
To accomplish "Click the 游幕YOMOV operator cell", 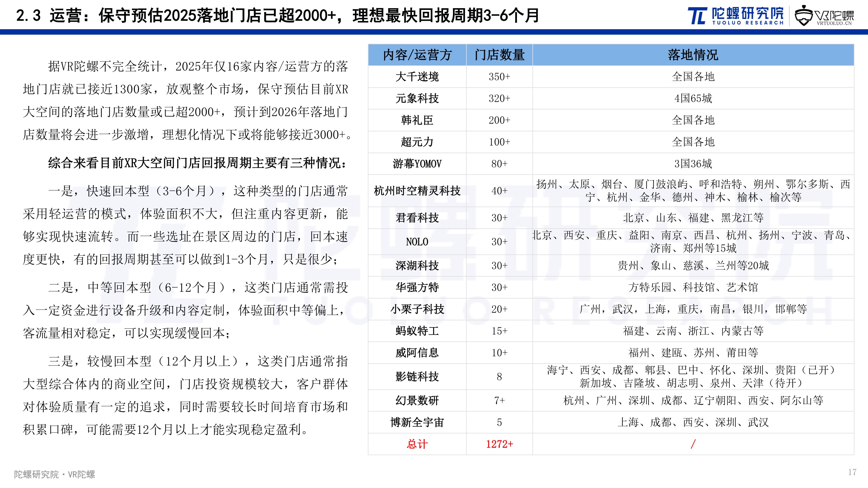I will pyautogui.click(x=417, y=164).
